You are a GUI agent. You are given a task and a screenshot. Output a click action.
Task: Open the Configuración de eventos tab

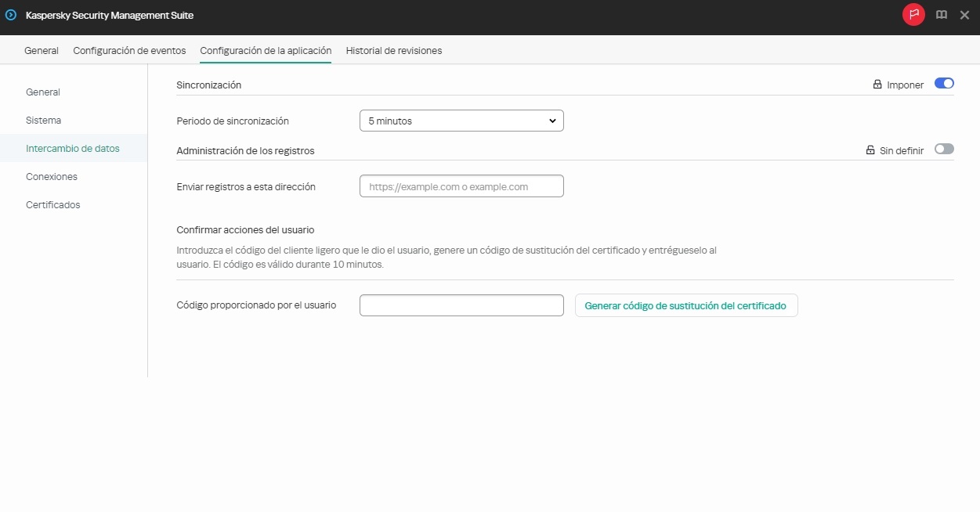pos(129,50)
